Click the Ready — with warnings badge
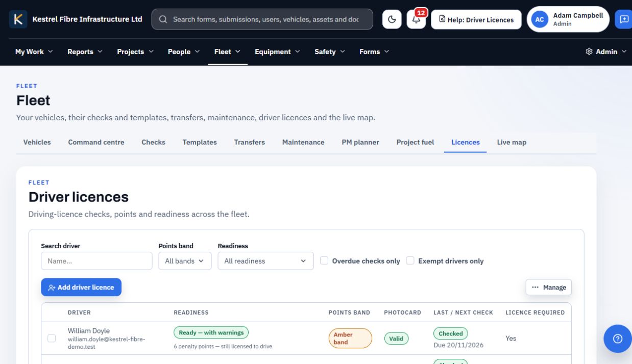The image size is (632, 364). tap(211, 332)
